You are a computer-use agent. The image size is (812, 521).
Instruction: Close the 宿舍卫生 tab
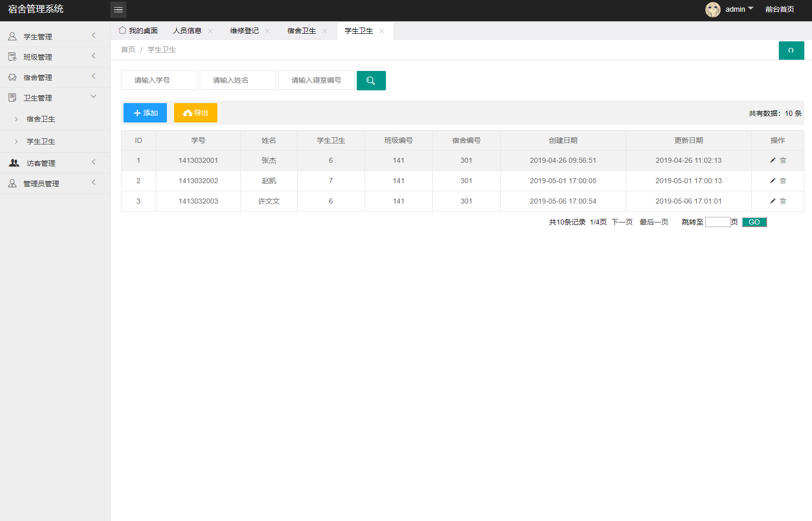(325, 31)
